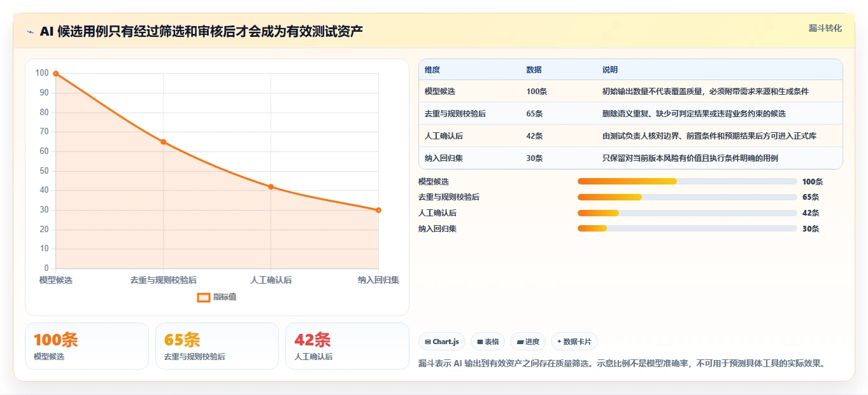
Task: Click the 漏斗转化 tag in the header
Action: [825, 28]
